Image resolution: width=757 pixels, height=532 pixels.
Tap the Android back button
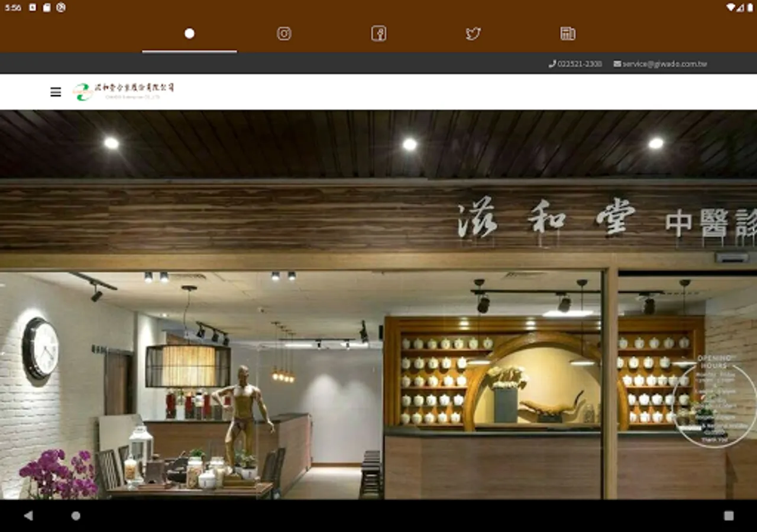point(28,515)
